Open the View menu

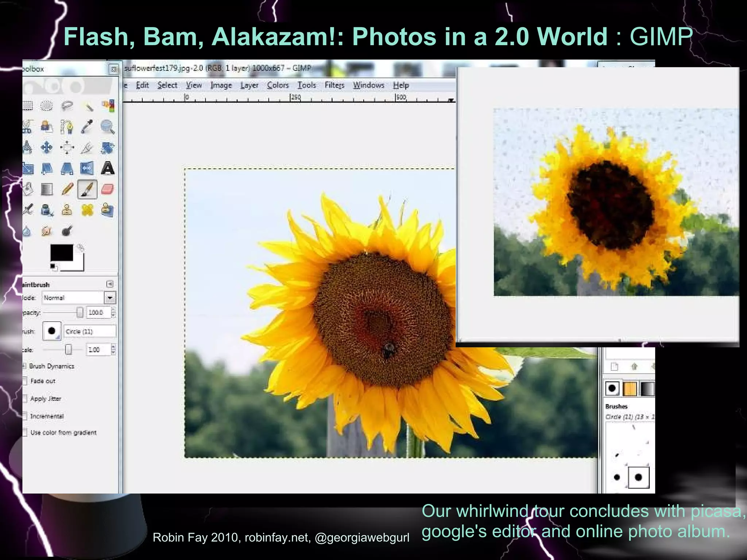(194, 85)
